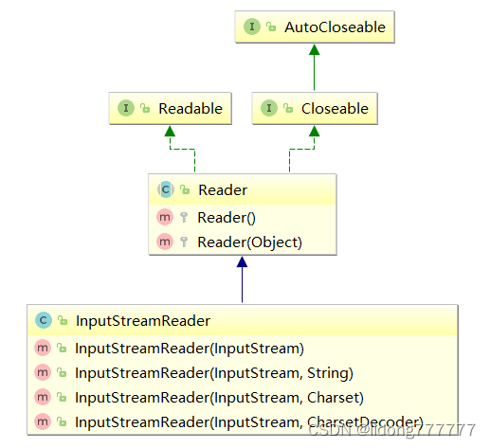Select the Reader() constructor entry

227,218
